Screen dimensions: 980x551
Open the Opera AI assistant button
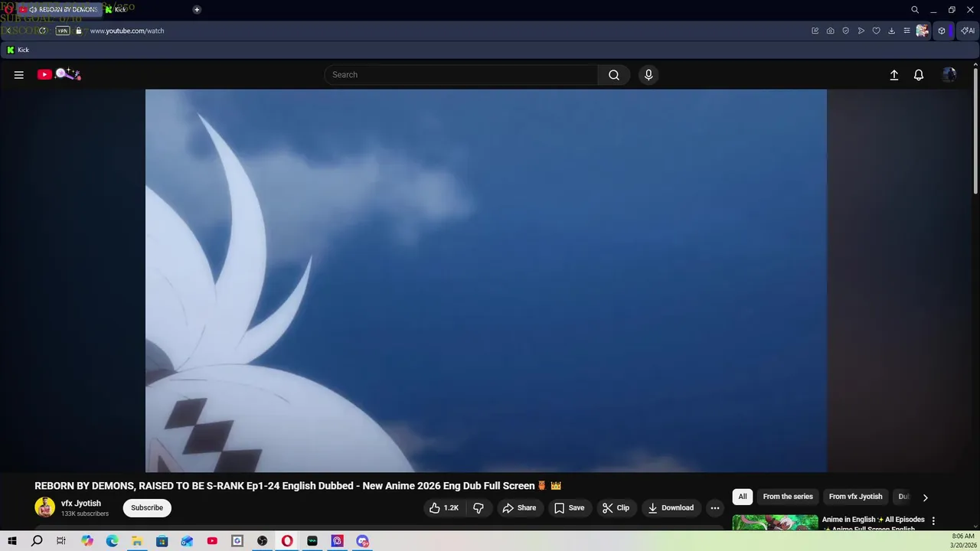968,31
